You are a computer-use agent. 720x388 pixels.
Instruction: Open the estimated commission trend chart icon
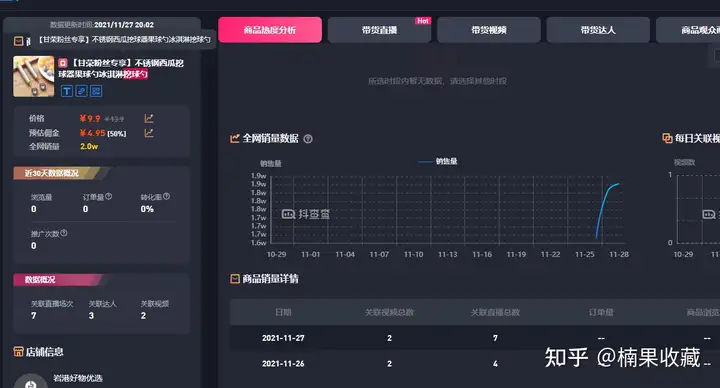[x=149, y=133]
